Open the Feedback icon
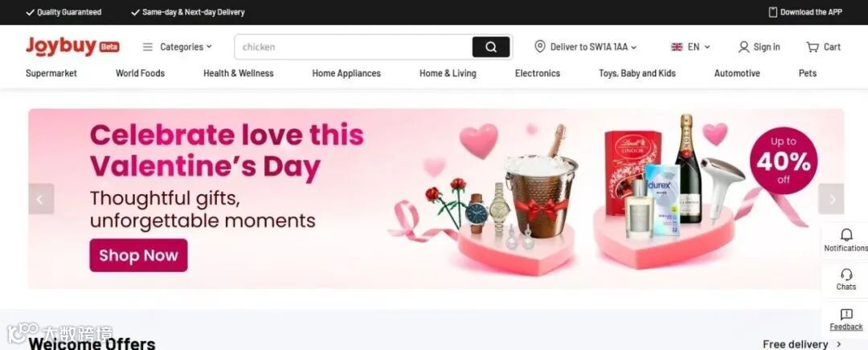Image resolution: width=868 pixels, height=350 pixels. [x=845, y=315]
